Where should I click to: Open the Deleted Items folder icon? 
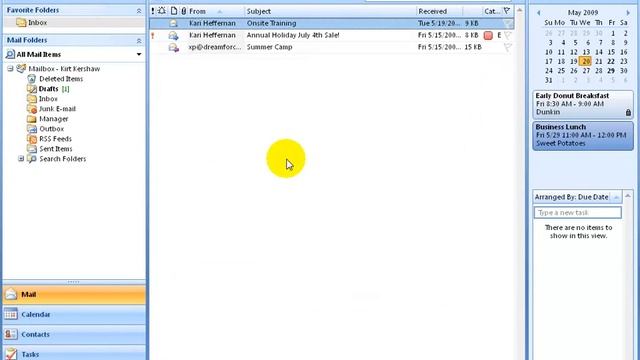point(32,79)
